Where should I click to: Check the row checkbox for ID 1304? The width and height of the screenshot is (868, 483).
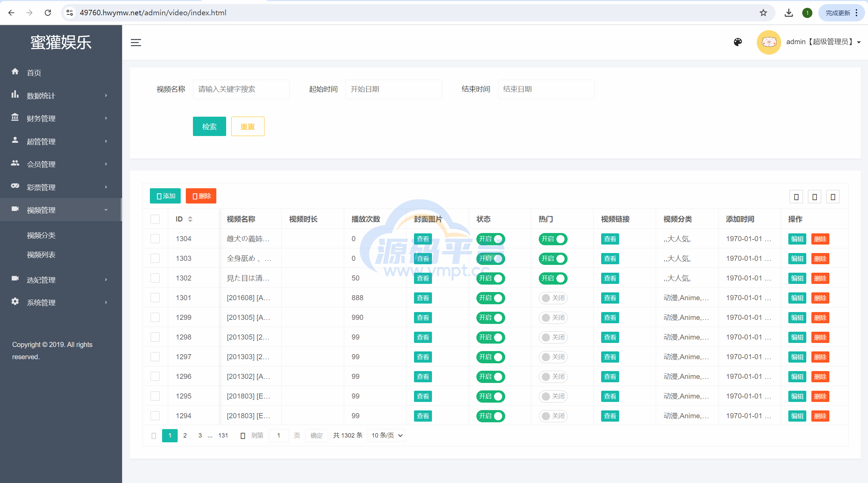click(155, 239)
